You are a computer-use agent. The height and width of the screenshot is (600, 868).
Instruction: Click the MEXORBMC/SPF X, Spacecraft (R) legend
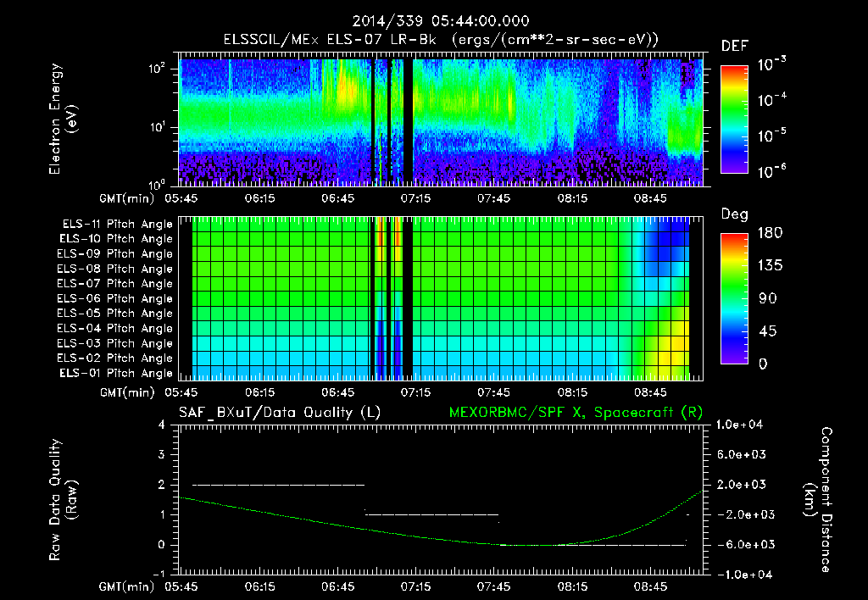[576, 413]
